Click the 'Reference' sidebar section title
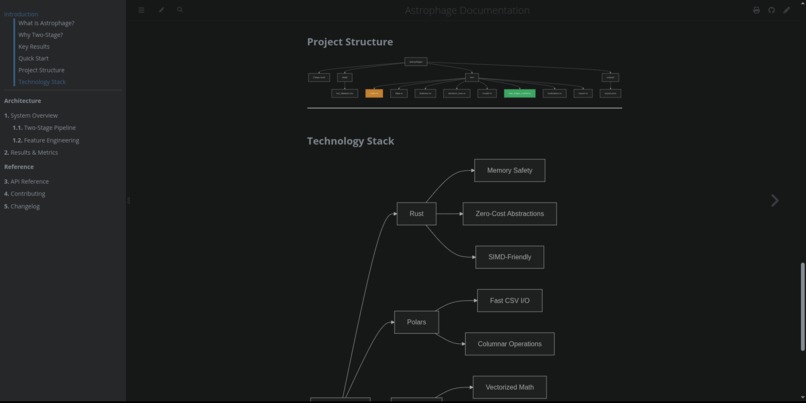The height and width of the screenshot is (403, 806). pos(19,167)
